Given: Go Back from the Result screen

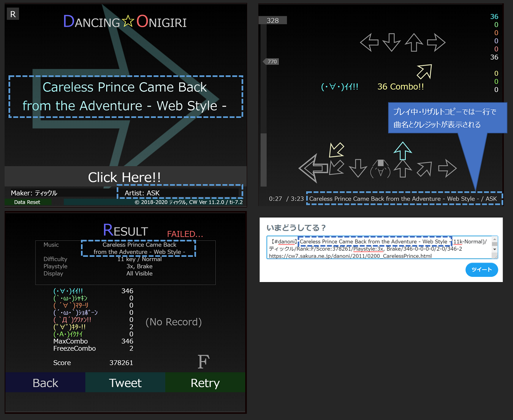Looking at the screenshot, I should click(x=45, y=383).
